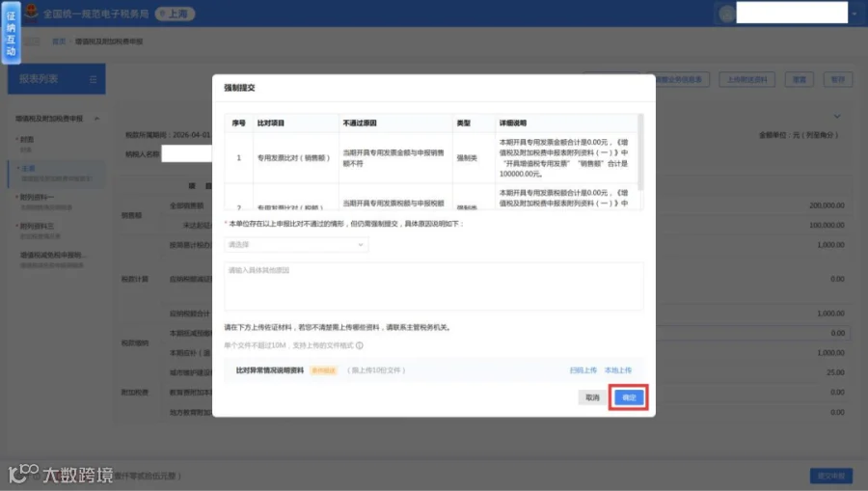
Task: Open the 请选择 reason dropdown
Action: click(296, 245)
